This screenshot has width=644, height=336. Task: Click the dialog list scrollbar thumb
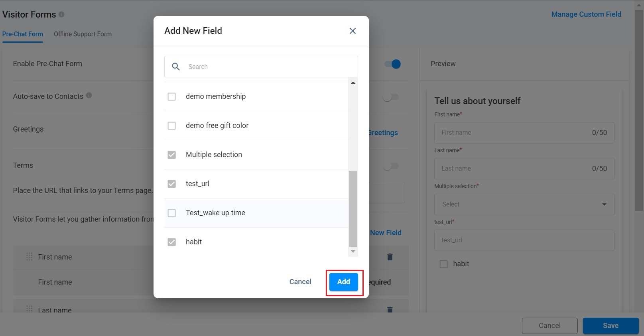pos(353,209)
